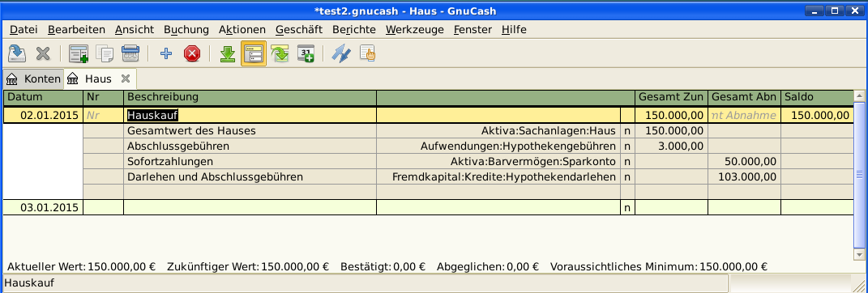
Task: Click the Save file toolbar icon
Action: point(18,53)
